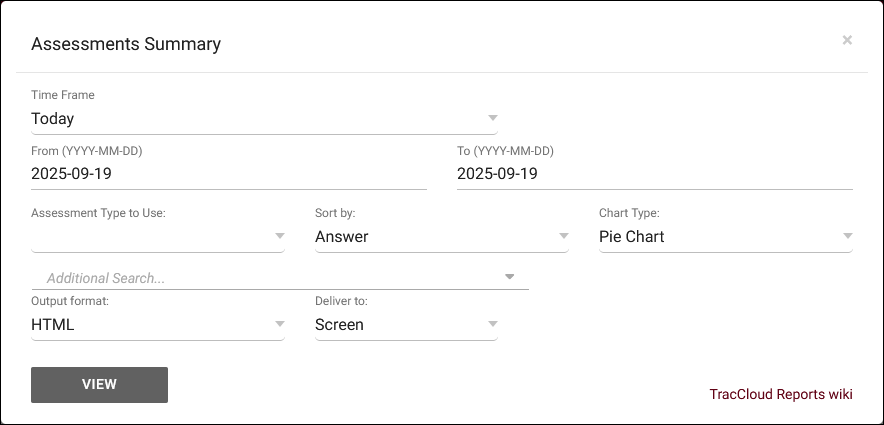884x425 pixels.
Task: Click the Time Frame dropdown arrow
Action: [492, 119]
